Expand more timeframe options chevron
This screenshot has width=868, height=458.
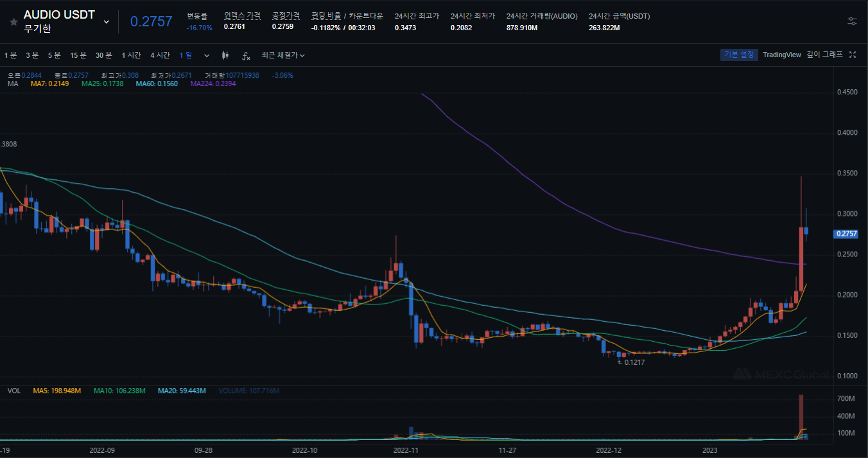tap(207, 55)
